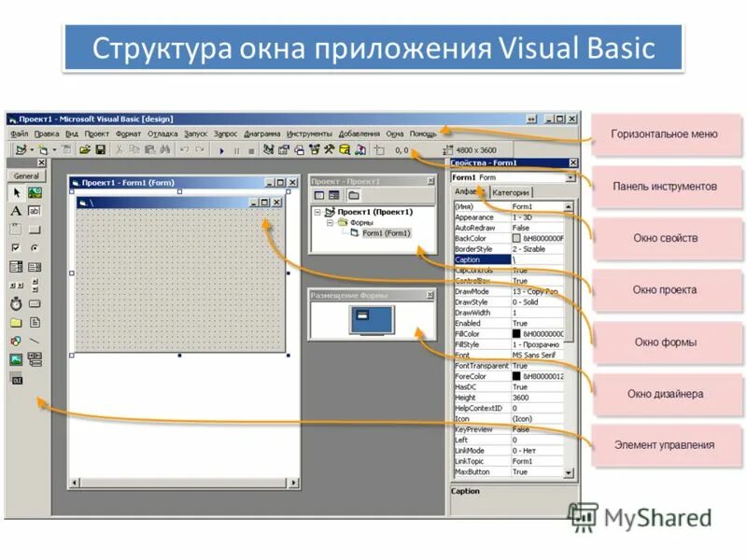Screen dimensions: 747x560
Task: Open the Файл menu
Action: point(20,133)
